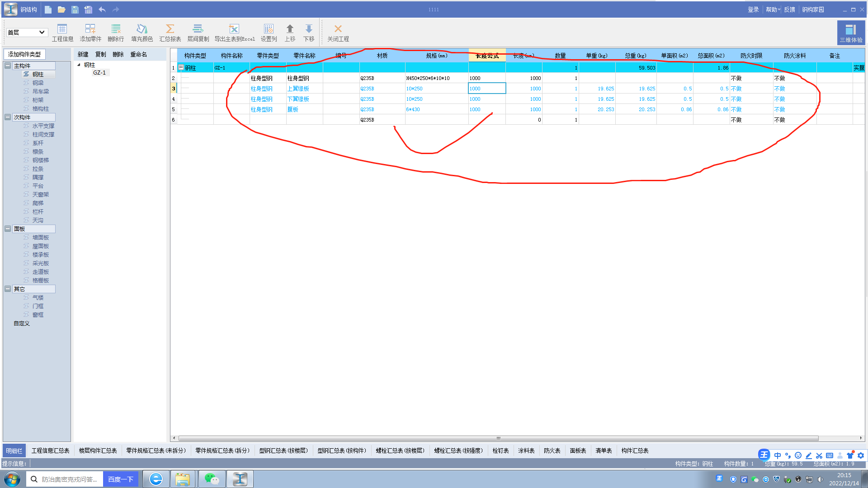Click 百度一下 search button in taskbar
868x488 pixels.
click(120, 479)
